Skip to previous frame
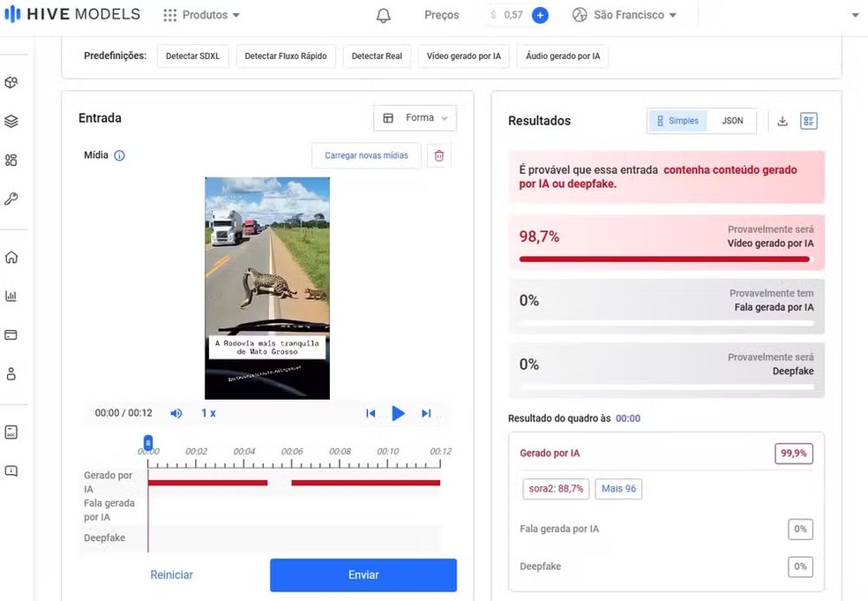 coord(370,413)
